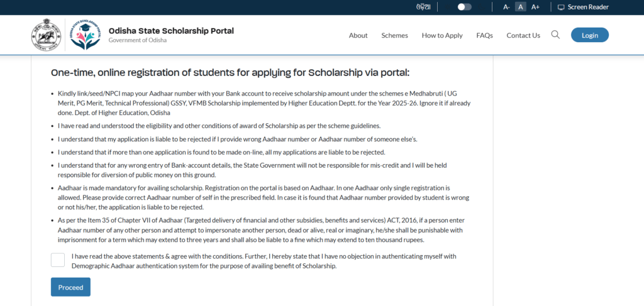
Task: Click the Scholarship Portal circular logo
Action: [x=85, y=35]
